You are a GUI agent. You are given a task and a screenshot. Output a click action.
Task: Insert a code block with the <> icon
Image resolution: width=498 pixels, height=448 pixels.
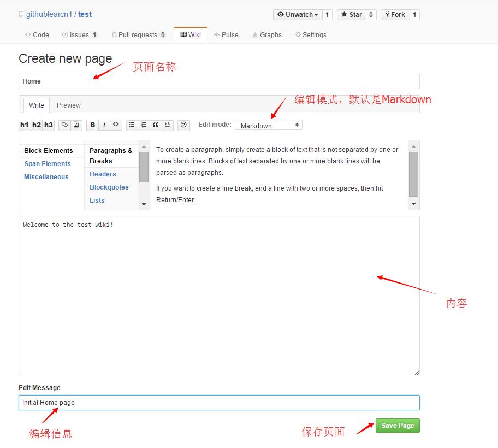pos(116,125)
